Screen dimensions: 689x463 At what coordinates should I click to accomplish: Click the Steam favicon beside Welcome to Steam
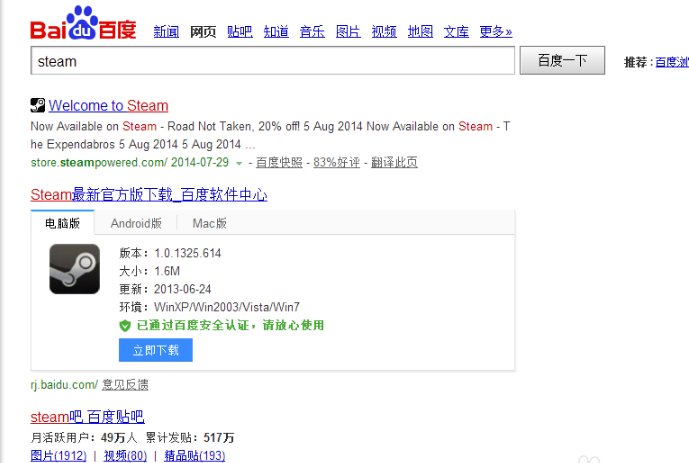coord(38,105)
